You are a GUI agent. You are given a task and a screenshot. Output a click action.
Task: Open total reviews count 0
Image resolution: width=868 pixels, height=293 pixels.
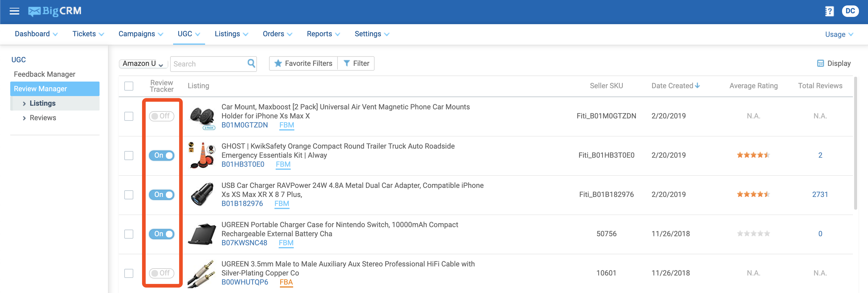click(820, 233)
